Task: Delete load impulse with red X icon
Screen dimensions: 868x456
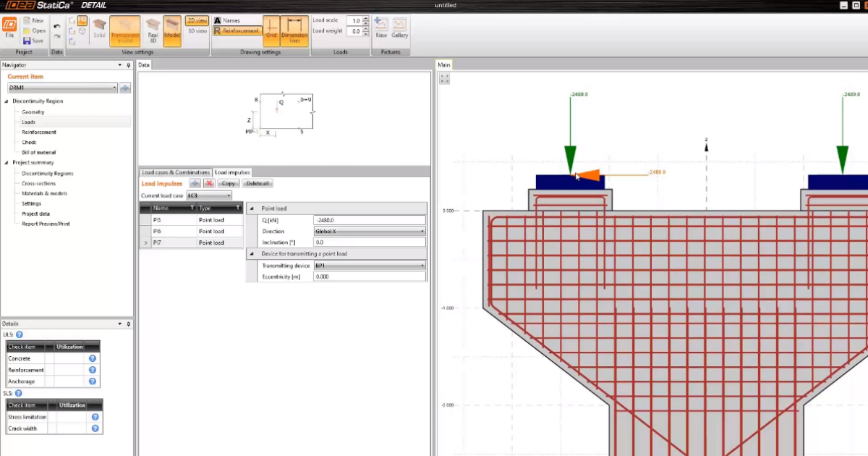Action: (x=209, y=184)
